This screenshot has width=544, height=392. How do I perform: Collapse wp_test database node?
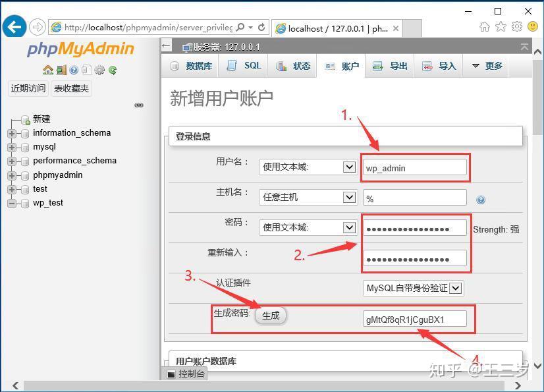point(11,203)
